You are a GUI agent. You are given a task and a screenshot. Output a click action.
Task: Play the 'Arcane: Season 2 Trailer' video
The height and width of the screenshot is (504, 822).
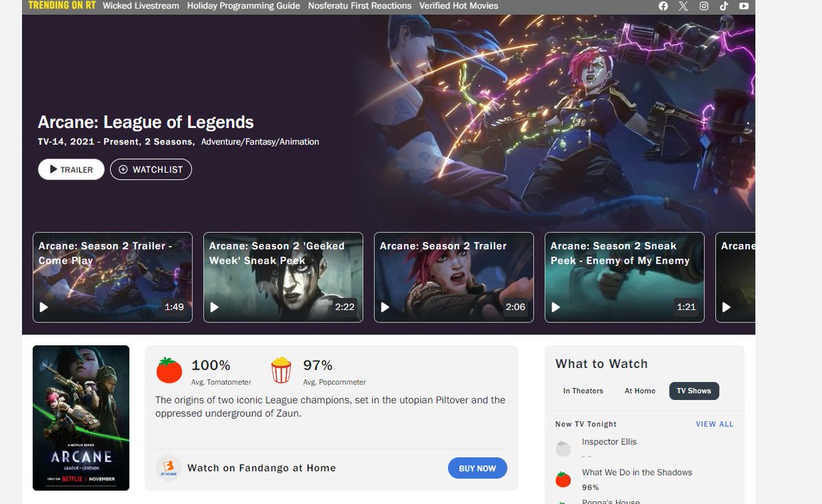pyautogui.click(x=385, y=307)
